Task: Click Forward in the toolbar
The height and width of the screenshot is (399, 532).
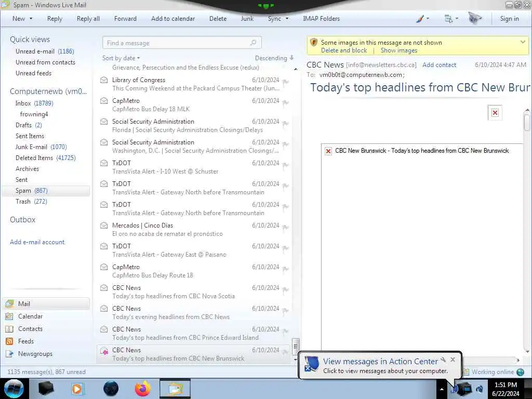Action: [x=125, y=19]
